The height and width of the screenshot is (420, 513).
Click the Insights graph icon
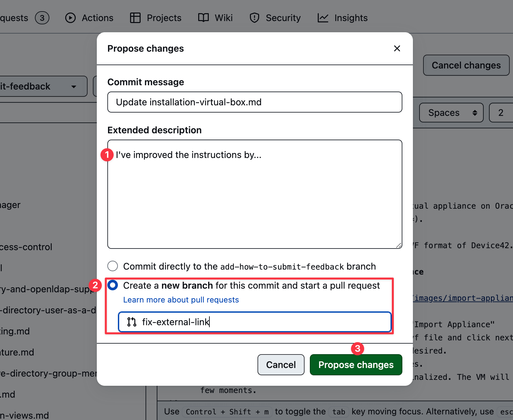tap(323, 18)
